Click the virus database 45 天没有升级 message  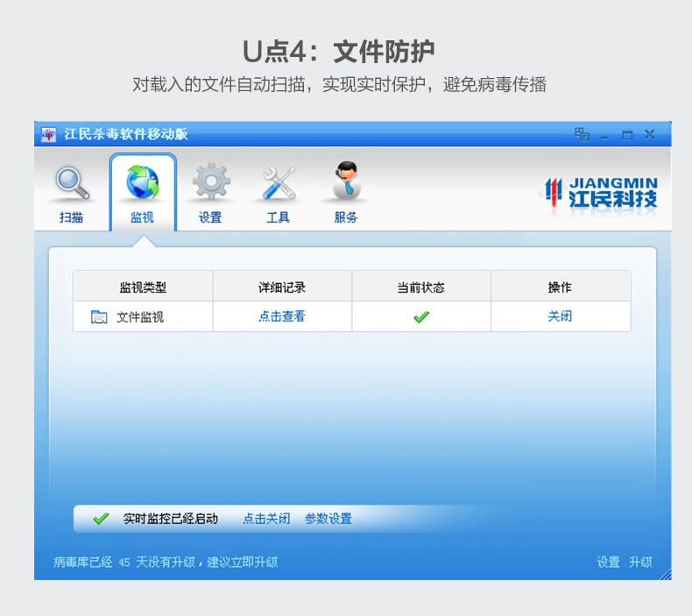(166, 562)
